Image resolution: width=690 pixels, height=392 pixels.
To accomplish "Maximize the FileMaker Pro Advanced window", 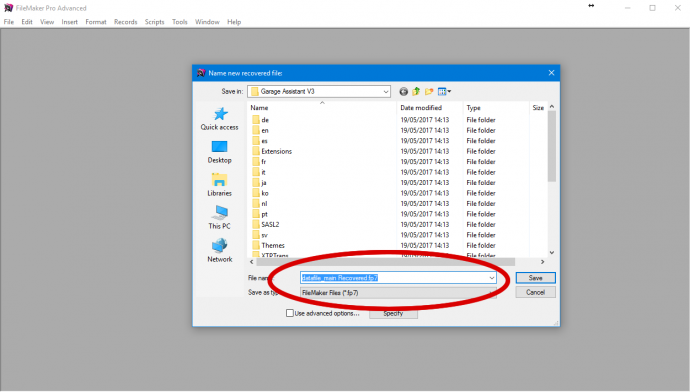I will point(653,8).
